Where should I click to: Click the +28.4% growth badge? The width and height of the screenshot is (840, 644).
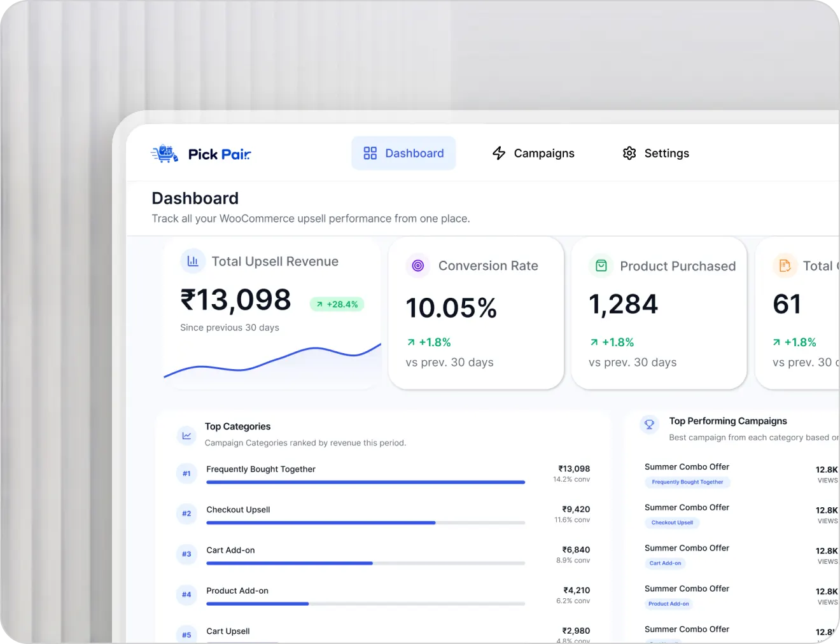coord(337,304)
